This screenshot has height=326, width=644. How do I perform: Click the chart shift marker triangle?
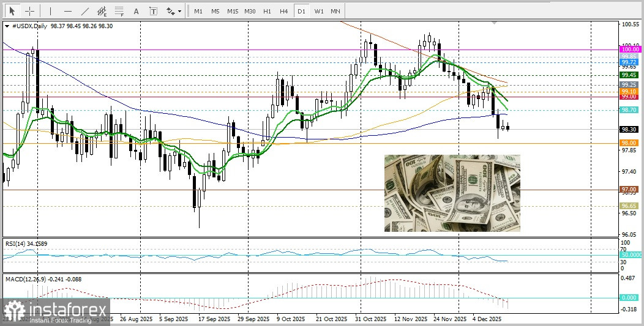[x=494, y=23]
